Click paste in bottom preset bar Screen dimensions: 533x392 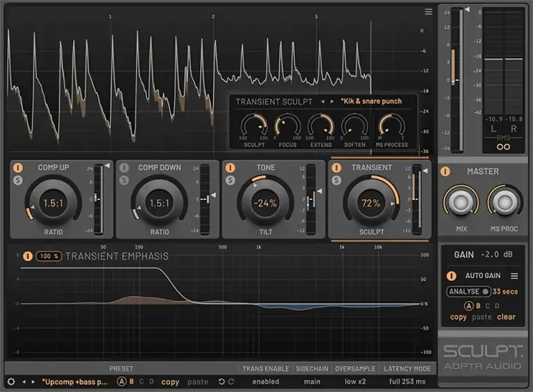point(198,382)
